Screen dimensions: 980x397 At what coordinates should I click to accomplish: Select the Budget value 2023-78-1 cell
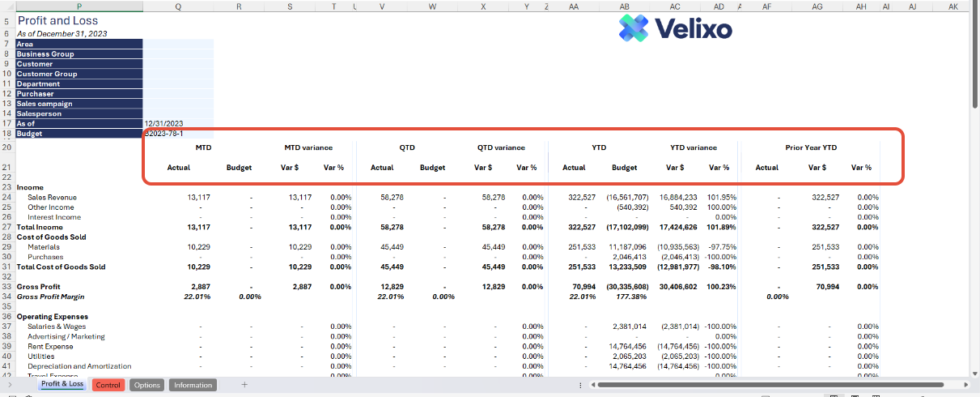178,133
